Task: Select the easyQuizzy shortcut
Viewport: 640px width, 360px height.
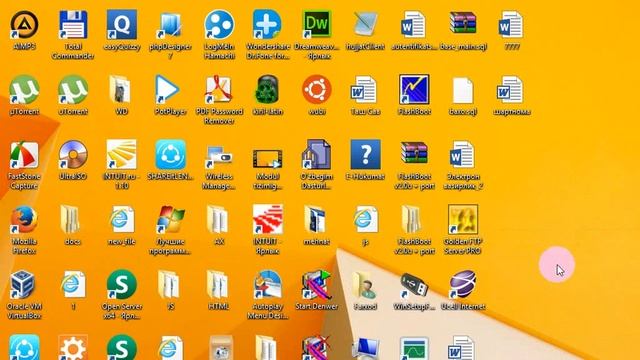Action: click(x=122, y=25)
